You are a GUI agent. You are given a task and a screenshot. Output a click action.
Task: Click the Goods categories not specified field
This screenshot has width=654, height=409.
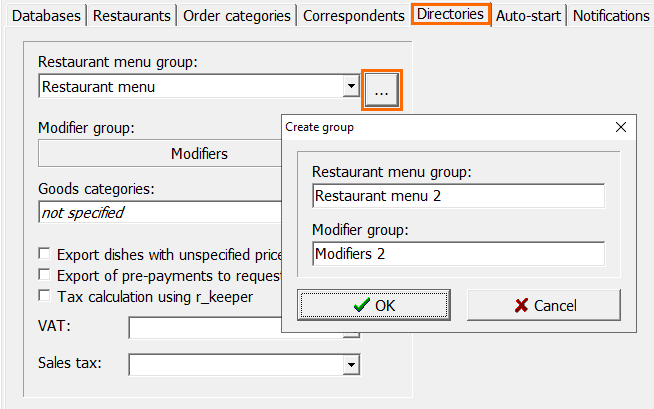click(x=160, y=212)
